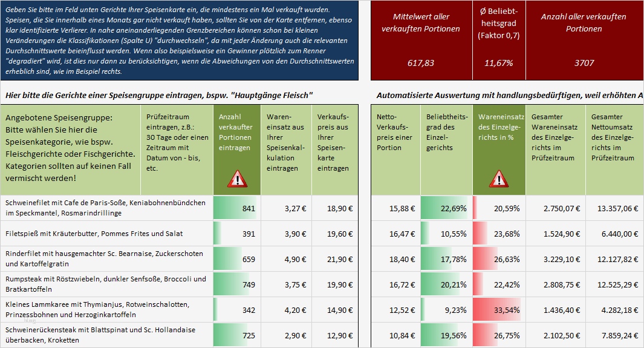The height and width of the screenshot is (348, 644).
Task: Click the blue instruction text box
Action: (x=180, y=41)
